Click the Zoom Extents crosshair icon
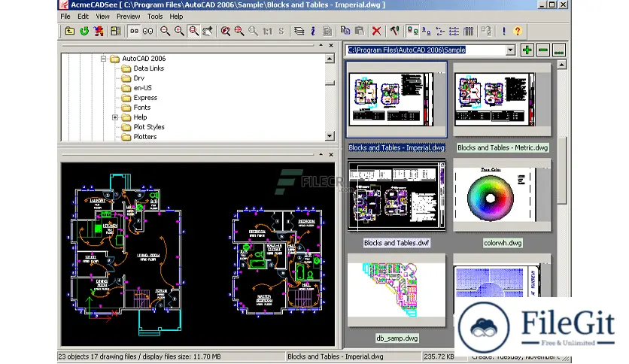629x364 pixels. (x=239, y=31)
